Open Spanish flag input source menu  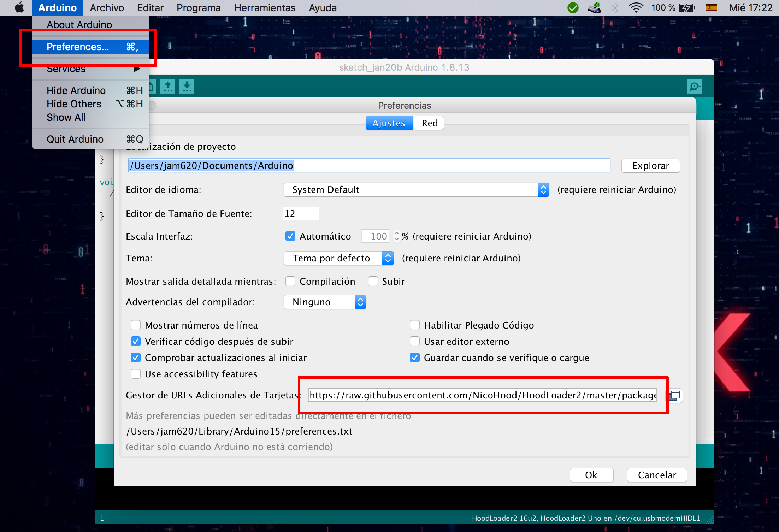pos(711,8)
